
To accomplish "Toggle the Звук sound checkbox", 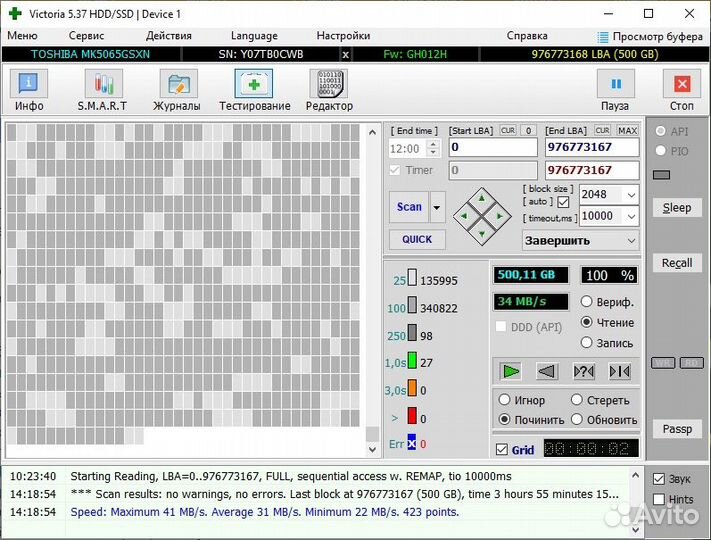I will click(x=659, y=478).
